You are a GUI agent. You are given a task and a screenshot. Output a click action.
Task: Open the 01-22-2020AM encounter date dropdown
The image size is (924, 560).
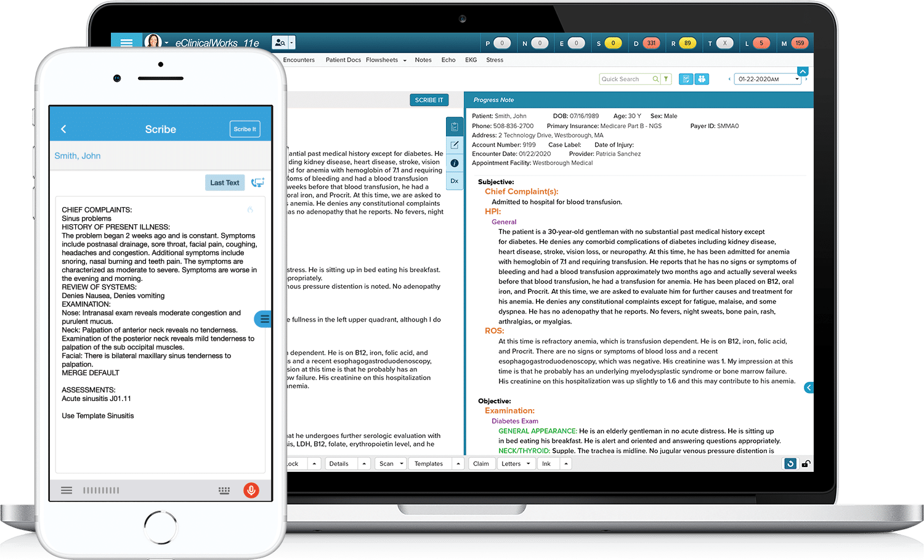coord(768,79)
